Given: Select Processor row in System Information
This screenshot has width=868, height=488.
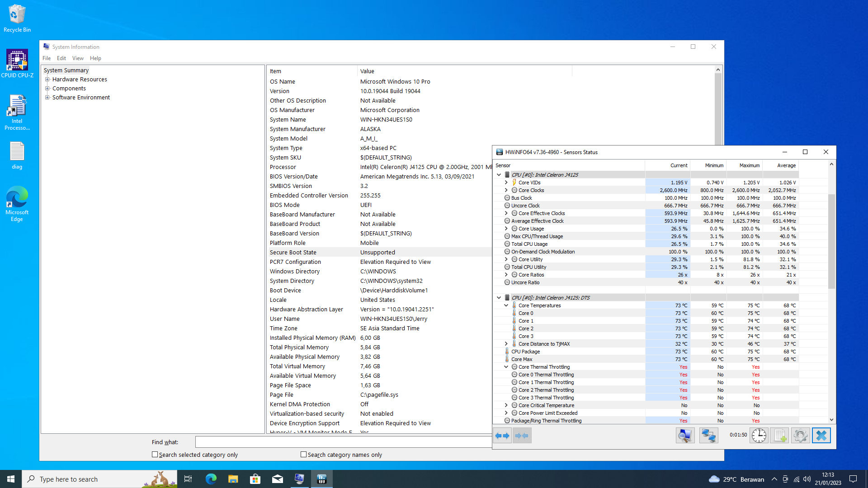Looking at the screenshot, I should (x=380, y=167).
